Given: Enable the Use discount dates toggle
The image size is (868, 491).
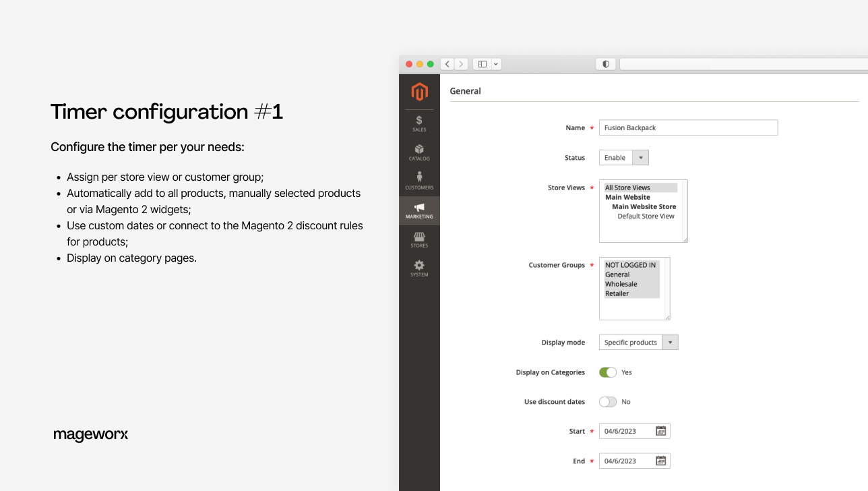Looking at the screenshot, I should tap(606, 401).
